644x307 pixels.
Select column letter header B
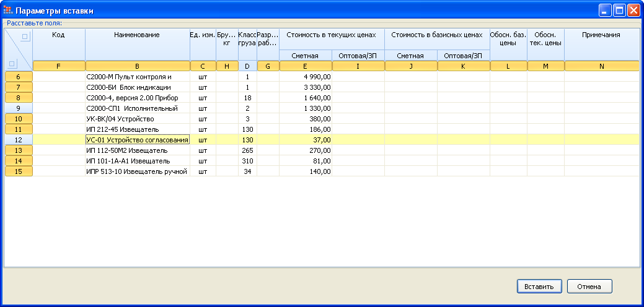137,66
